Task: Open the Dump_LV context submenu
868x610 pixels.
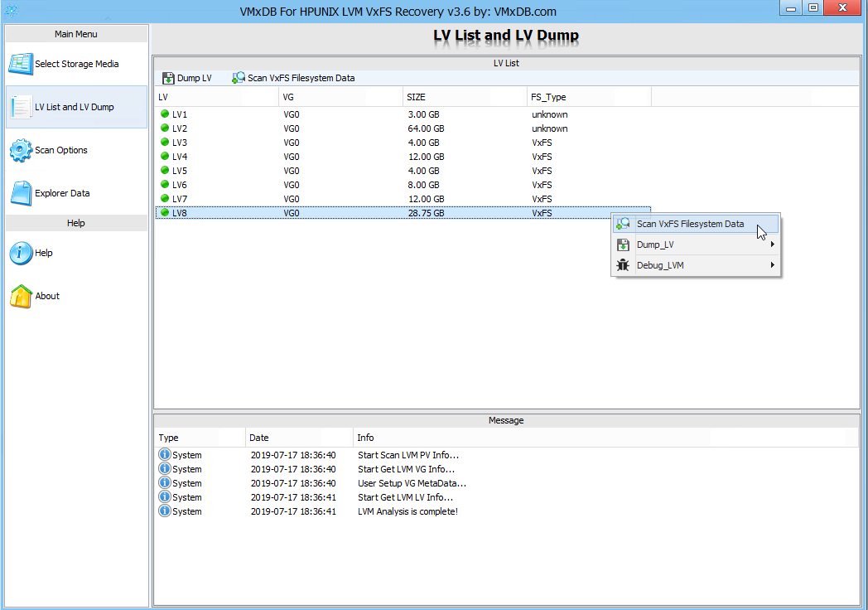Action: coord(696,244)
